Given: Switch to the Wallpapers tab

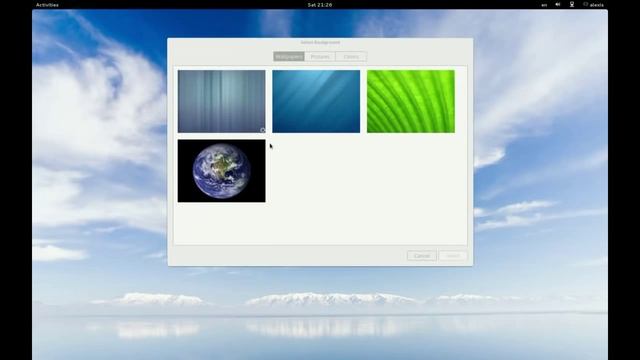Looking at the screenshot, I should pyautogui.click(x=289, y=57).
